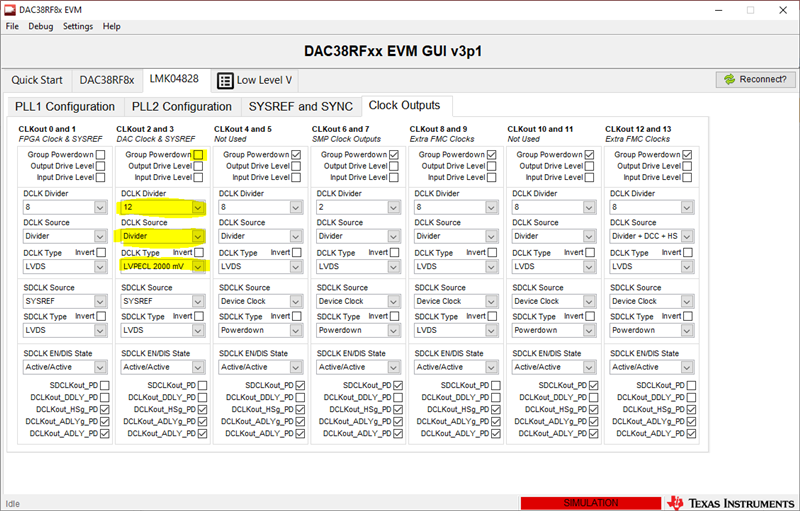Open DCLK Source dropdown for CLKout 2 and 3
The height and width of the screenshot is (511, 800).
[x=163, y=236]
